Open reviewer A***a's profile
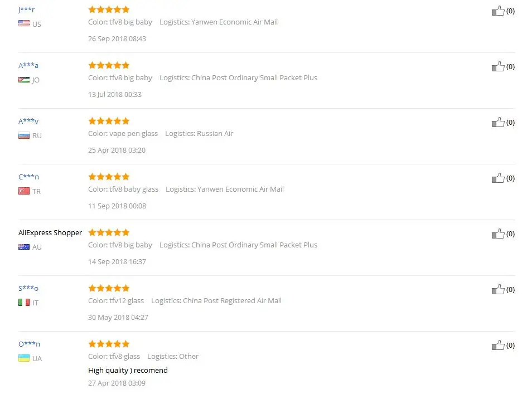The image size is (532, 394). [x=28, y=65]
